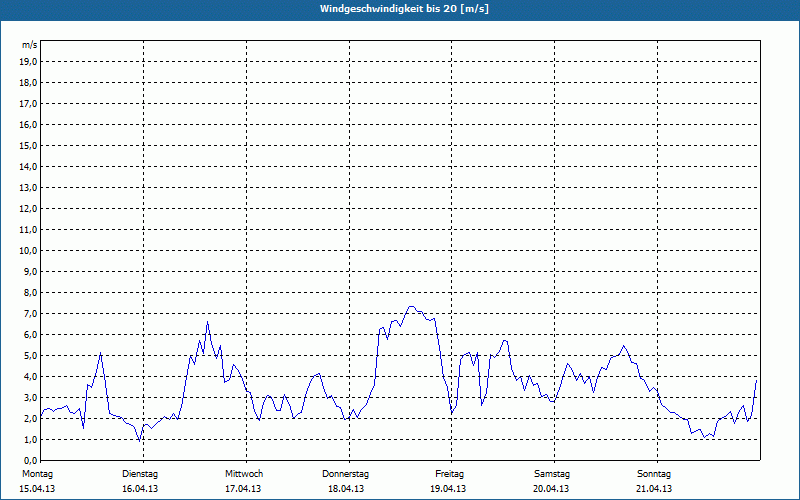The image size is (800, 500).
Task: Select the 'Freitag' day label
Action: tap(449, 474)
